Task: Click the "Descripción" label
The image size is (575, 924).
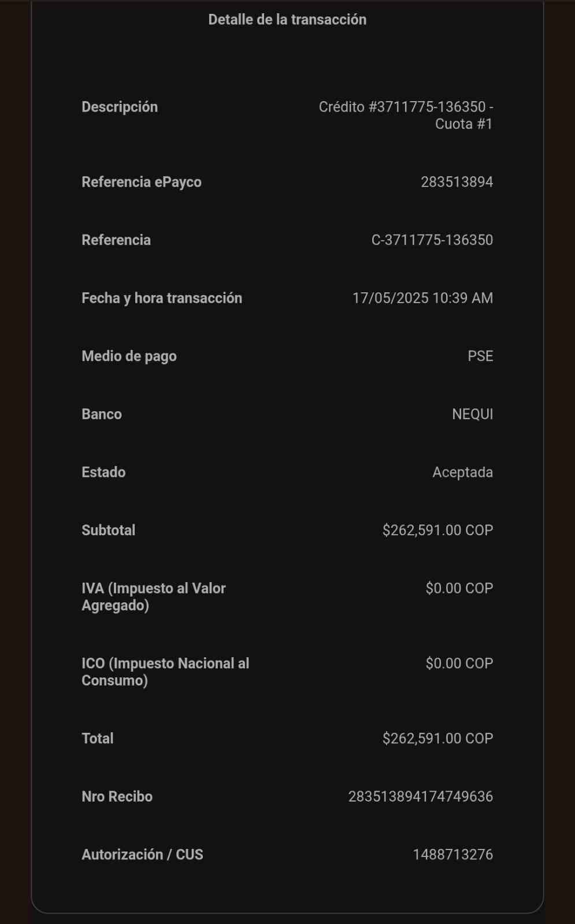Action: pos(120,107)
